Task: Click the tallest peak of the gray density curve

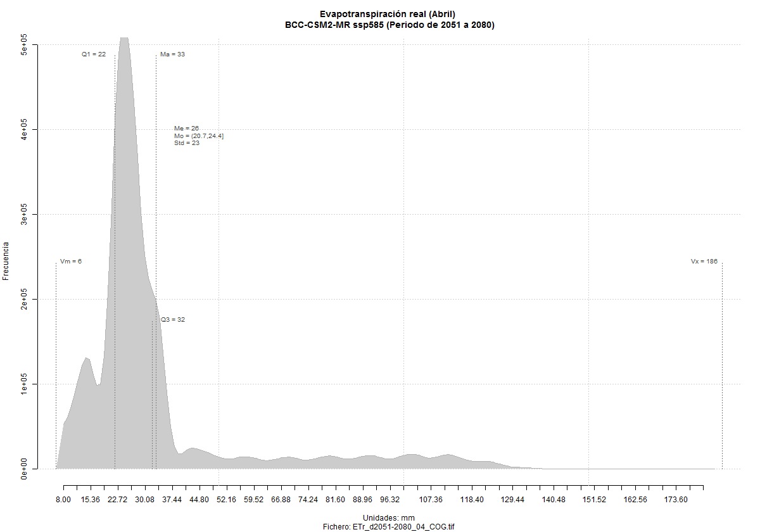Action: coord(124,39)
